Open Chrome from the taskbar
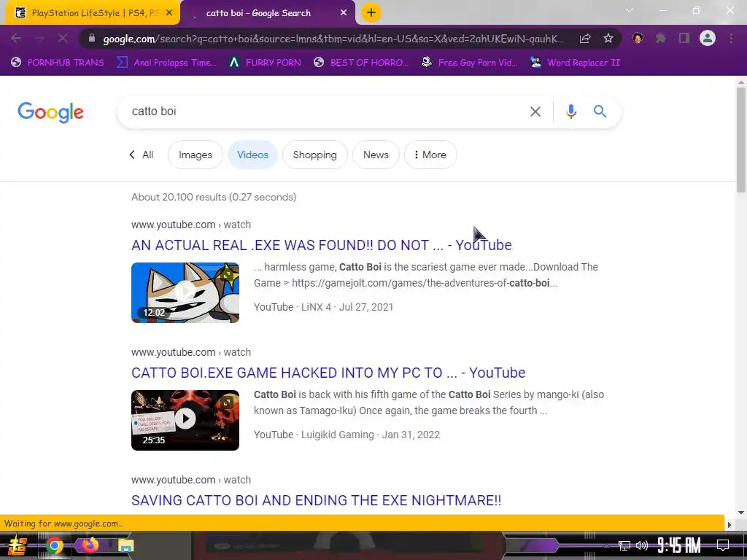This screenshot has height=560, width=747. [x=54, y=545]
